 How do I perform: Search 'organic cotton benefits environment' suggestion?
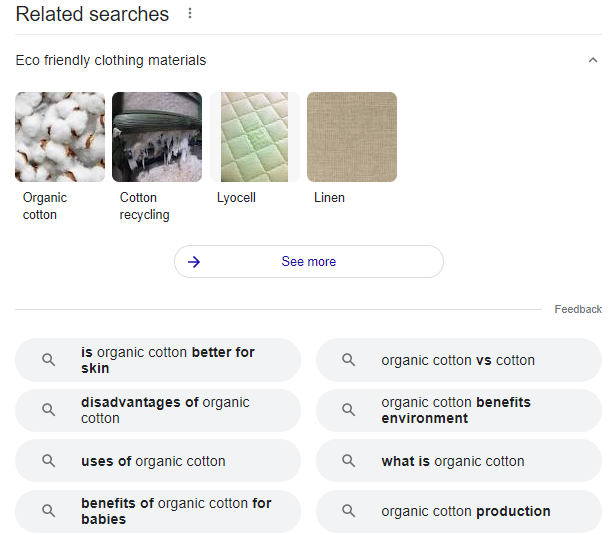459,410
